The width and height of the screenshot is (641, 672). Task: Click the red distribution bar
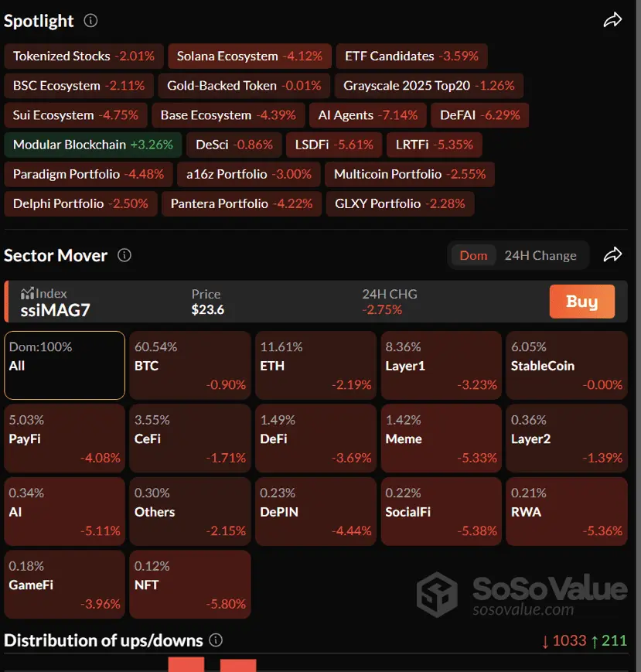point(186,664)
